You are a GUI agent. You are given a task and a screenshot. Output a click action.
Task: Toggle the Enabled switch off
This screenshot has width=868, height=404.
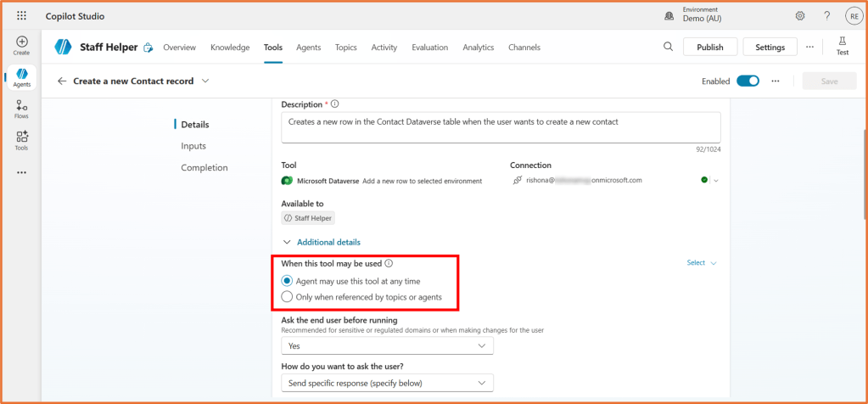pyautogui.click(x=748, y=81)
